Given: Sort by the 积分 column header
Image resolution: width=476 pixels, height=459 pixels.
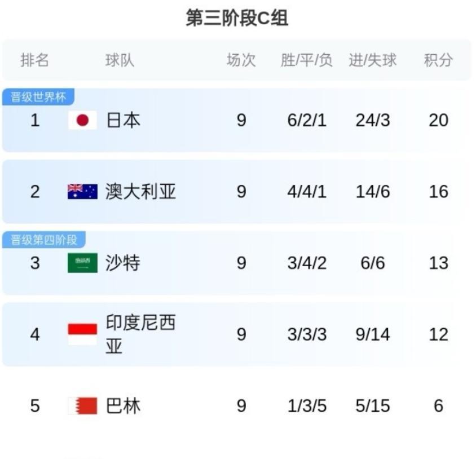Looking at the screenshot, I should (x=438, y=60).
